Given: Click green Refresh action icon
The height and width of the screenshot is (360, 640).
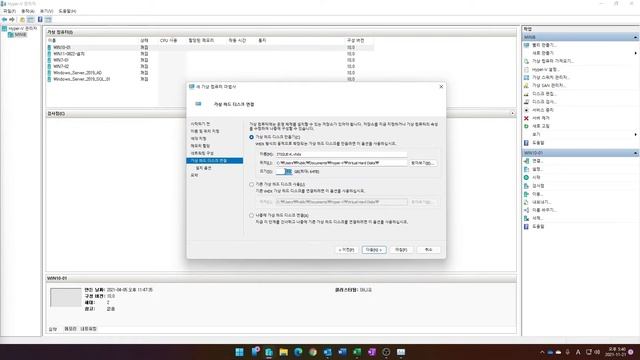Looking at the screenshot, I should pyautogui.click(x=526, y=126).
